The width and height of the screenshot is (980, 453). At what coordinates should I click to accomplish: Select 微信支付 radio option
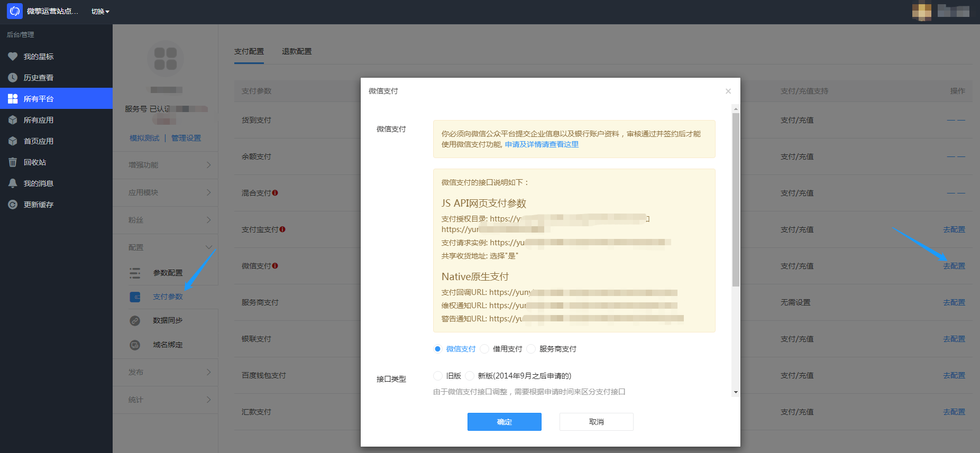pos(437,349)
